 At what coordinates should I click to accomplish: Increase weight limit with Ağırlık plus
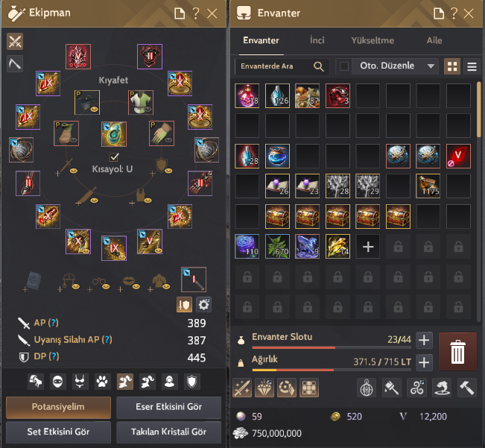[424, 362]
